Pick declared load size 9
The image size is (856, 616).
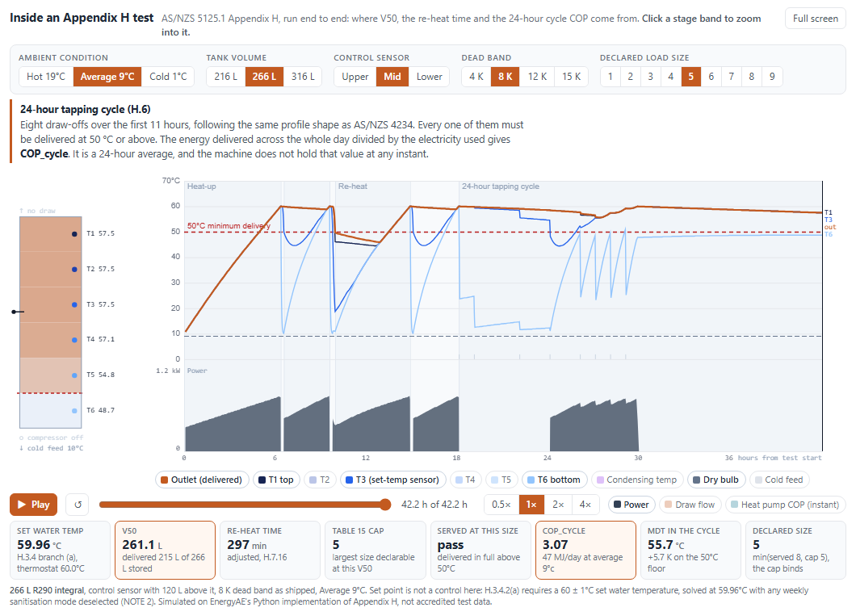[x=772, y=77]
